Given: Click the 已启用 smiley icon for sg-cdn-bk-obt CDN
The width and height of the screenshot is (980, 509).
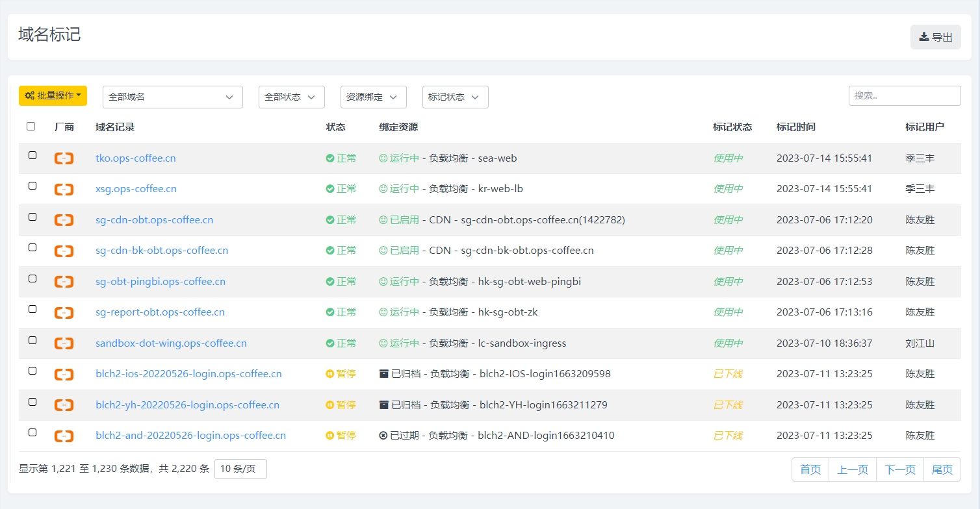Looking at the screenshot, I should [383, 251].
